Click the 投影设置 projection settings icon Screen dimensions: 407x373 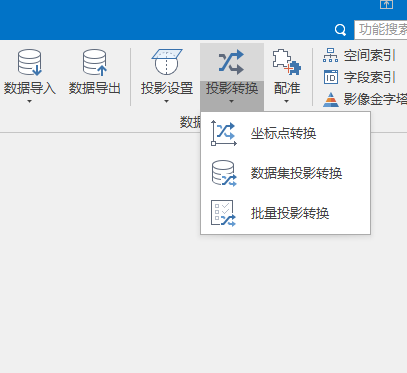(167, 62)
